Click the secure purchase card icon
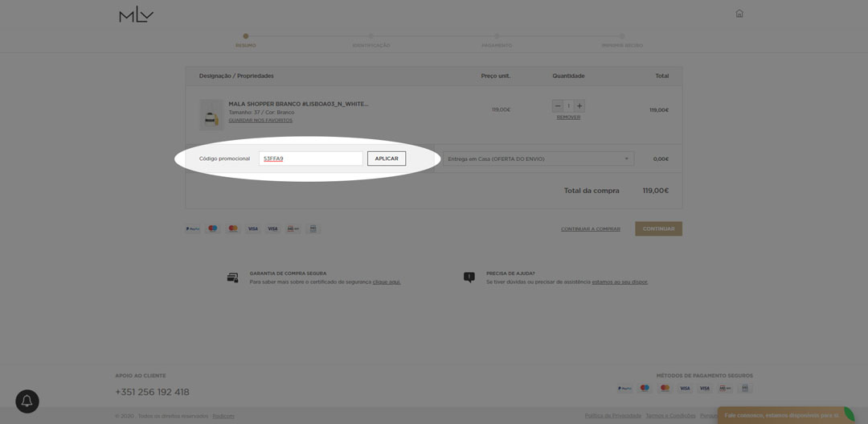This screenshot has width=868, height=424. click(232, 278)
